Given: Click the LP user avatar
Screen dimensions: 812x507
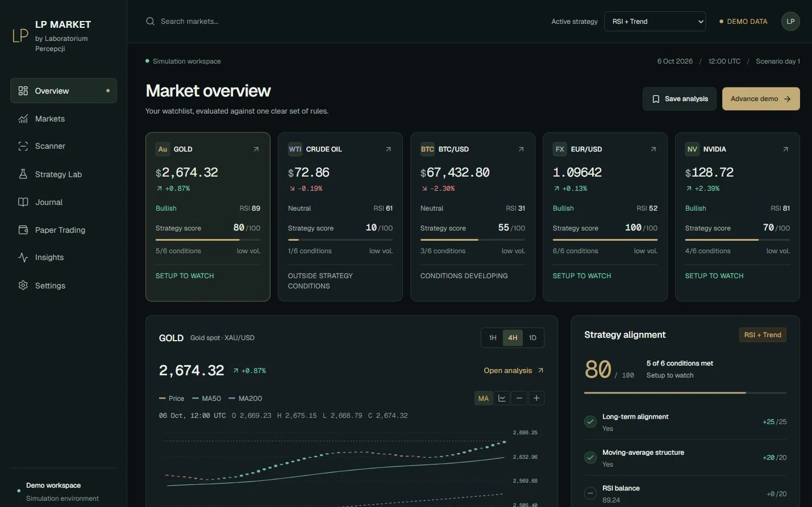Looking at the screenshot, I should [x=790, y=21].
